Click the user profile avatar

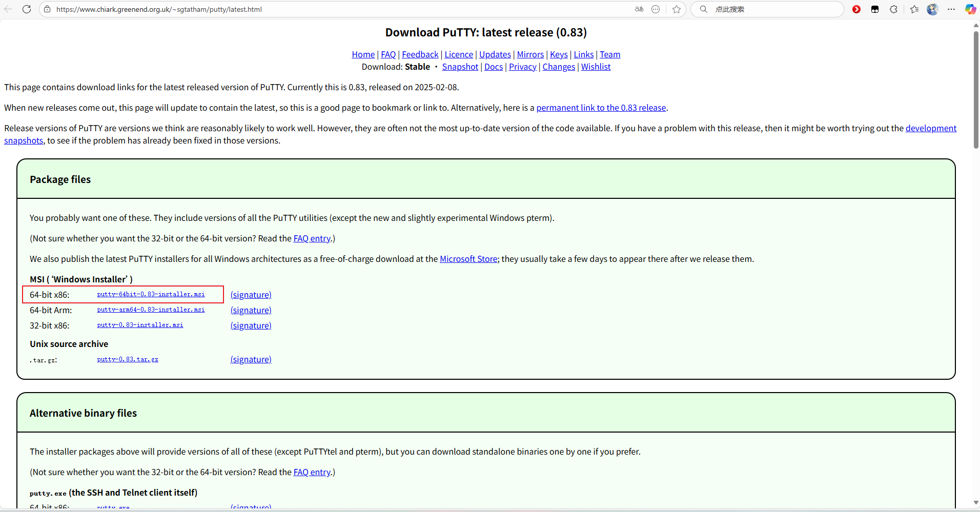coord(932,9)
